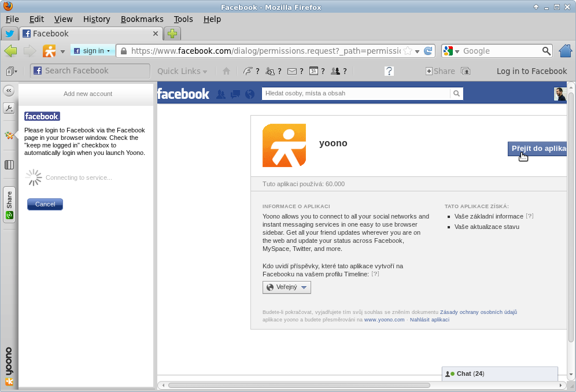Click the Yoono toolbar icon

click(x=49, y=51)
